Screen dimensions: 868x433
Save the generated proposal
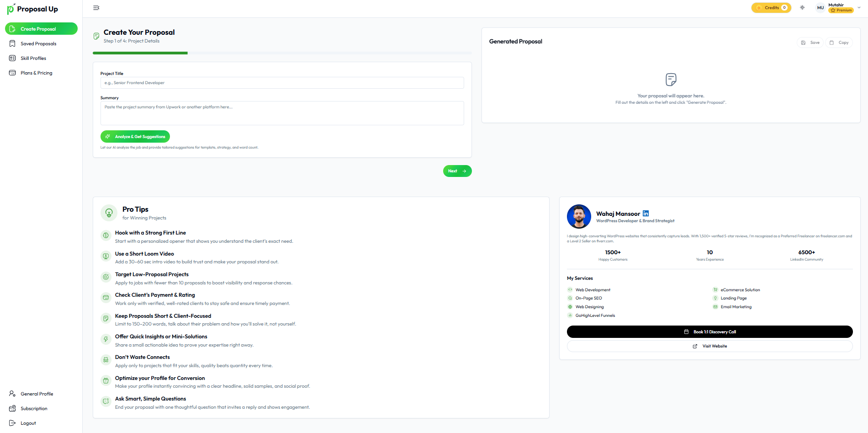click(810, 43)
